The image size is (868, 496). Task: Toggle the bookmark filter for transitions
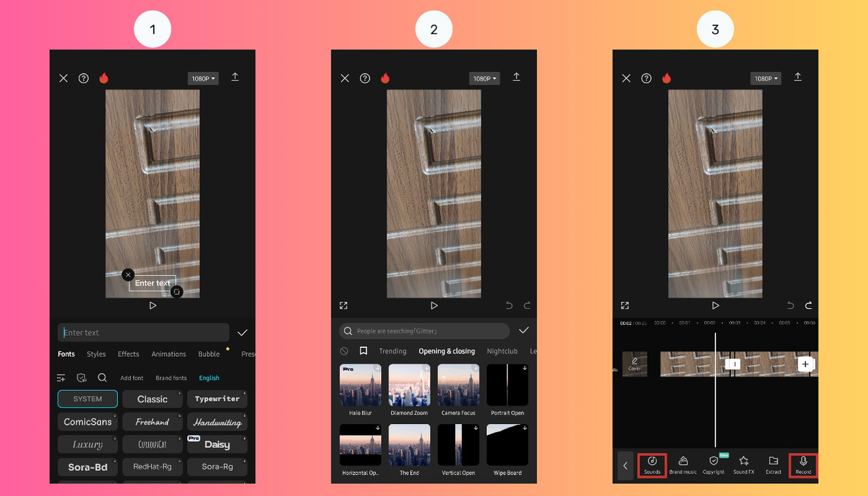(363, 351)
